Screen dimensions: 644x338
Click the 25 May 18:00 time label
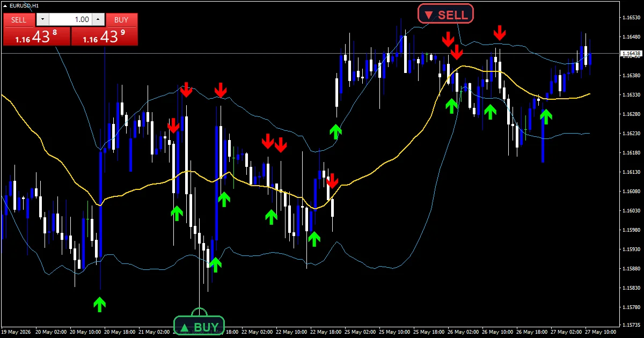click(430, 332)
